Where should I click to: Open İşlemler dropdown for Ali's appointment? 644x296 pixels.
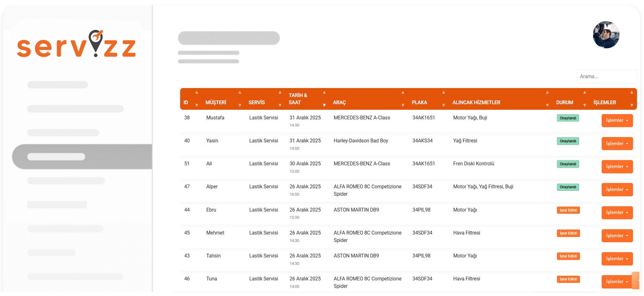tap(617, 166)
